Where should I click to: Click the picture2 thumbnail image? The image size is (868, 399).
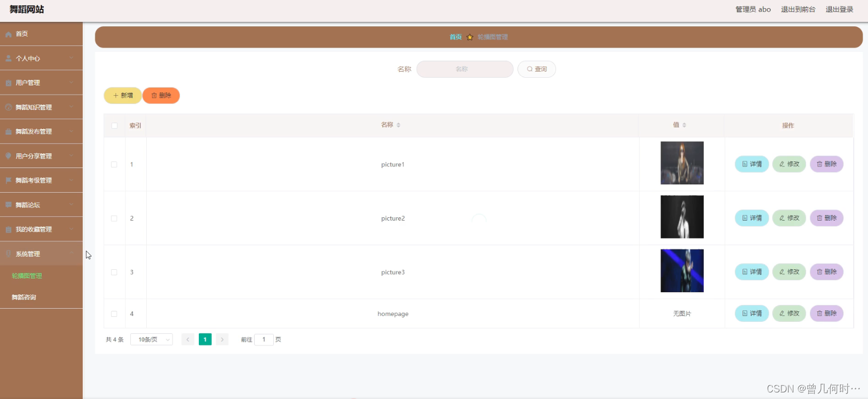coord(682,217)
